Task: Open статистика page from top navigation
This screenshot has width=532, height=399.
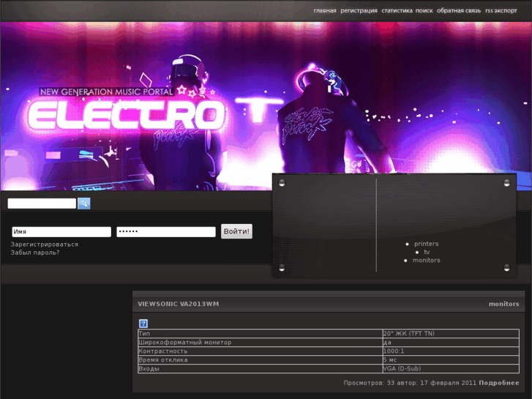Action: [397, 11]
